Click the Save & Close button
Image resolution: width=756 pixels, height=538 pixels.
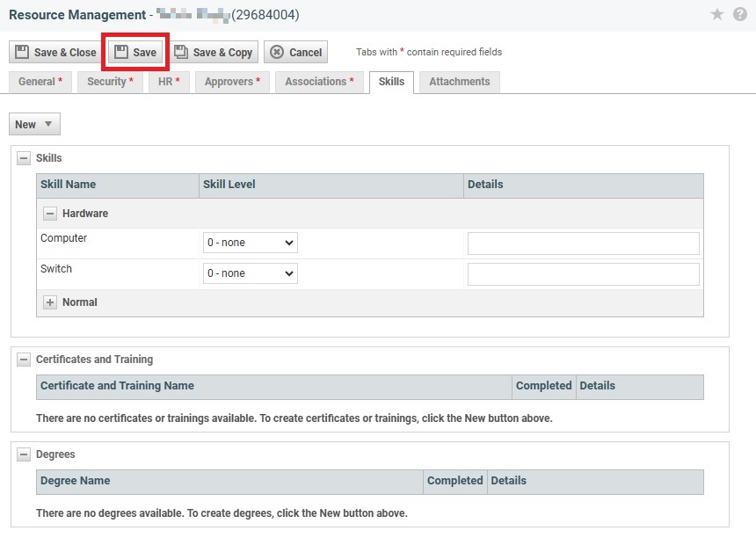click(55, 52)
